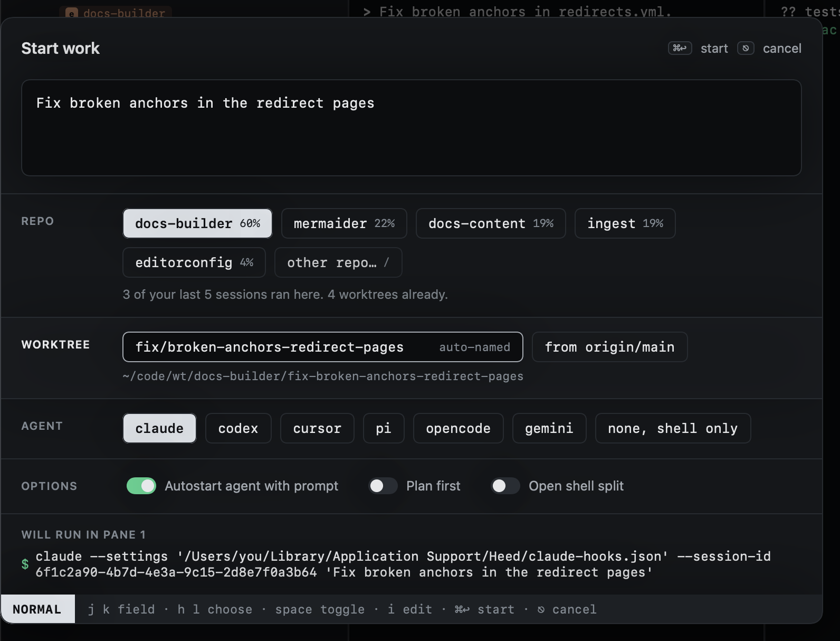Select claude as the agent

pyautogui.click(x=159, y=428)
